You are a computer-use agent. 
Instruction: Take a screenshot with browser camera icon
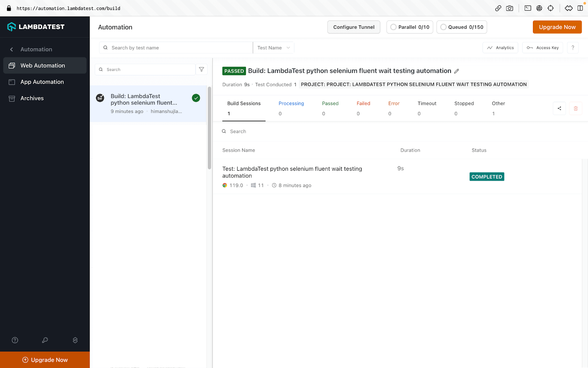coord(509,8)
